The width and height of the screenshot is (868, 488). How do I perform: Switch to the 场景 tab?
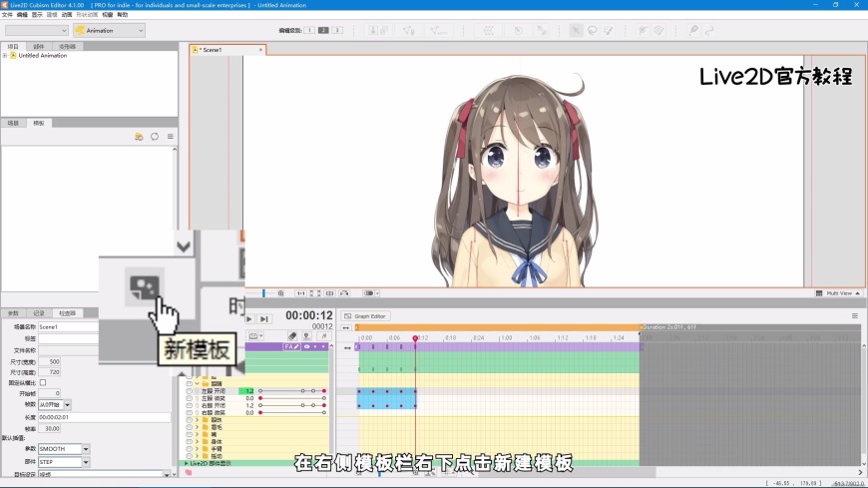(x=13, y=123)
